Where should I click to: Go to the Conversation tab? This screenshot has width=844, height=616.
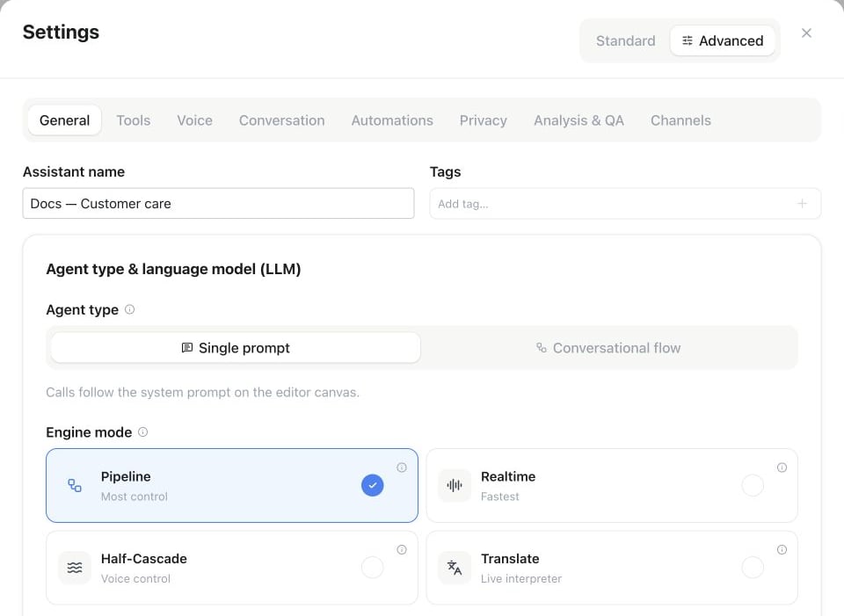282,120
